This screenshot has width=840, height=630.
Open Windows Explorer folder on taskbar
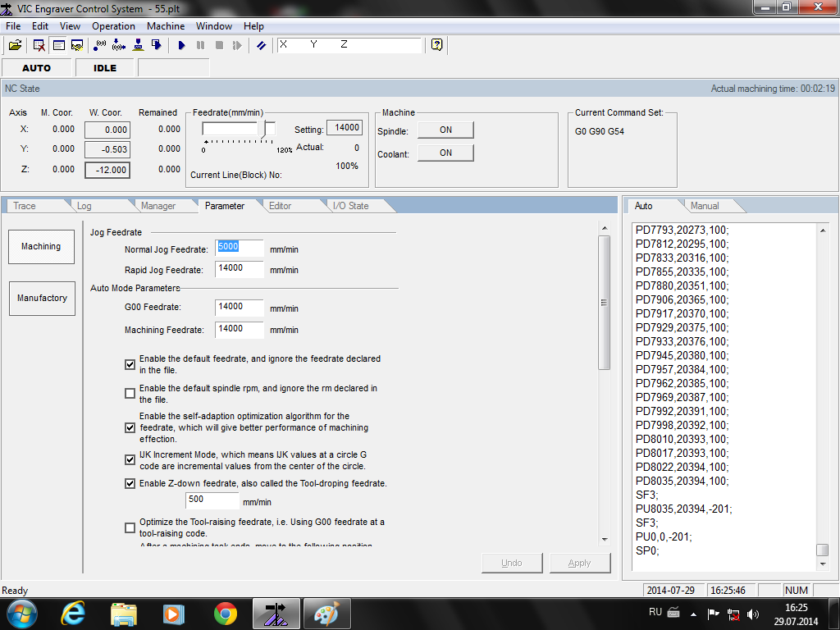124,614
